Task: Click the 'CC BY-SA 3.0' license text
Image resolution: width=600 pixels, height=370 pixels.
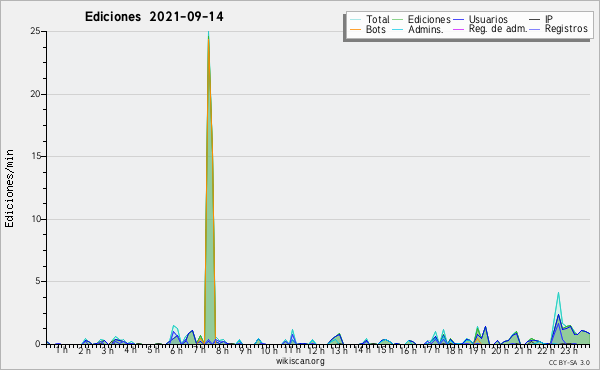Action: pos(569,362)
